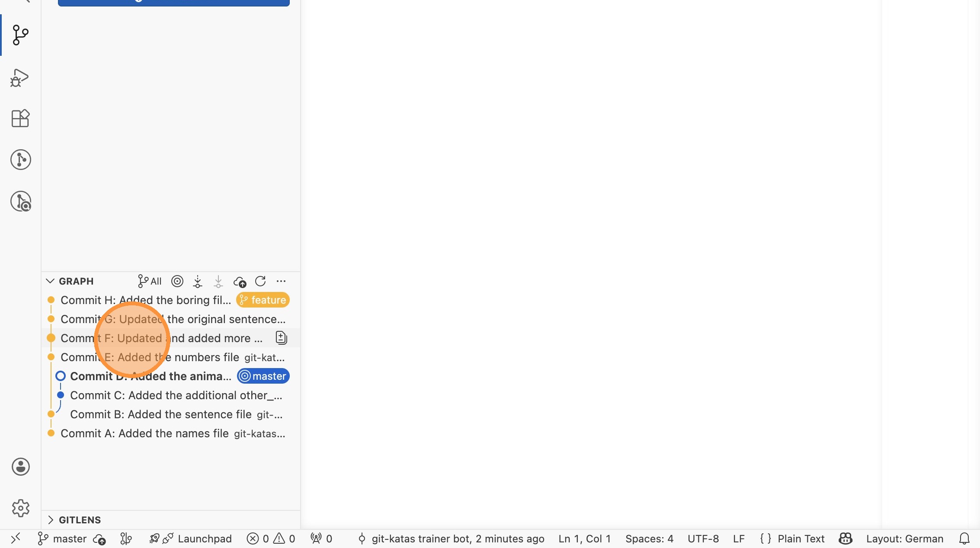Click the graph Fetch icon

tap(198, 282)
